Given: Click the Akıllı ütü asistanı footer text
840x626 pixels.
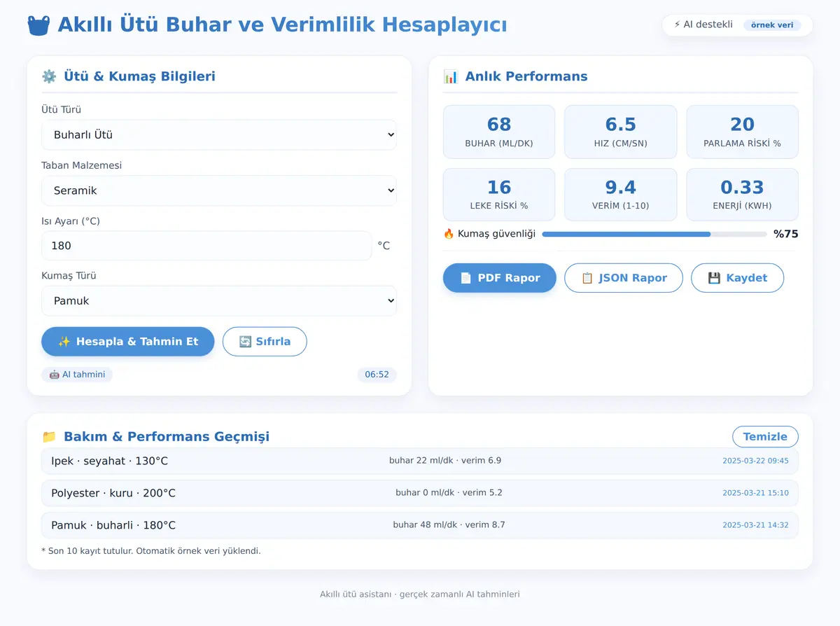Looking at the screenshot, I should tap(420, 594).
